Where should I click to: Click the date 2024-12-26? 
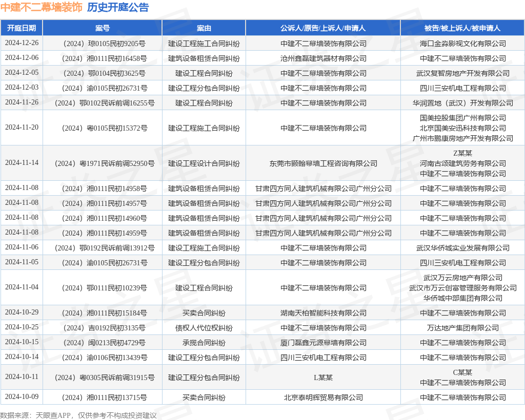(22, 43)
